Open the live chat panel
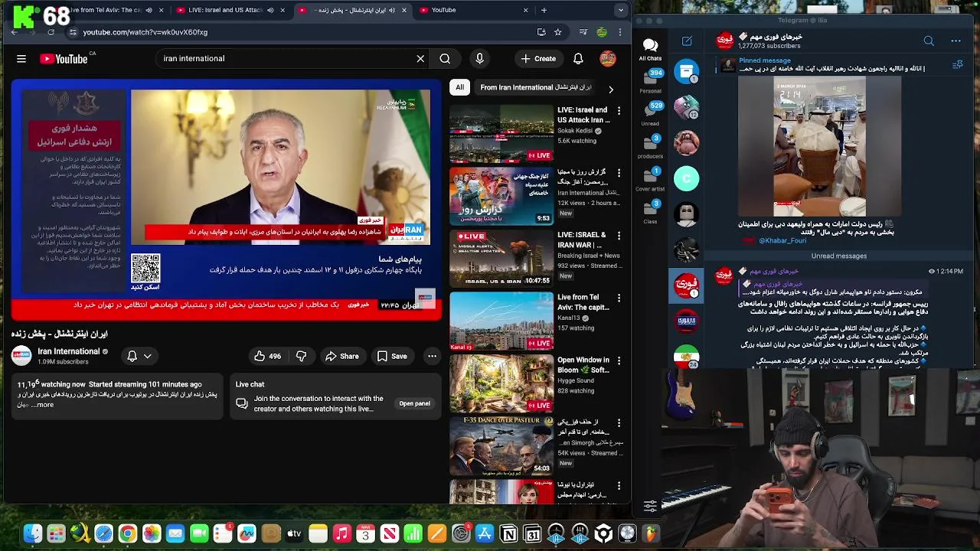Image resolution: width=980 pixels, height=551 pixels. [414, 403]
